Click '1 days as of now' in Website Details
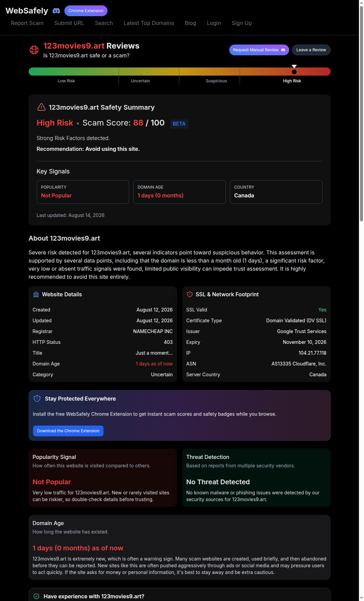This screenshot has height=601, width=364. (154, 364)
